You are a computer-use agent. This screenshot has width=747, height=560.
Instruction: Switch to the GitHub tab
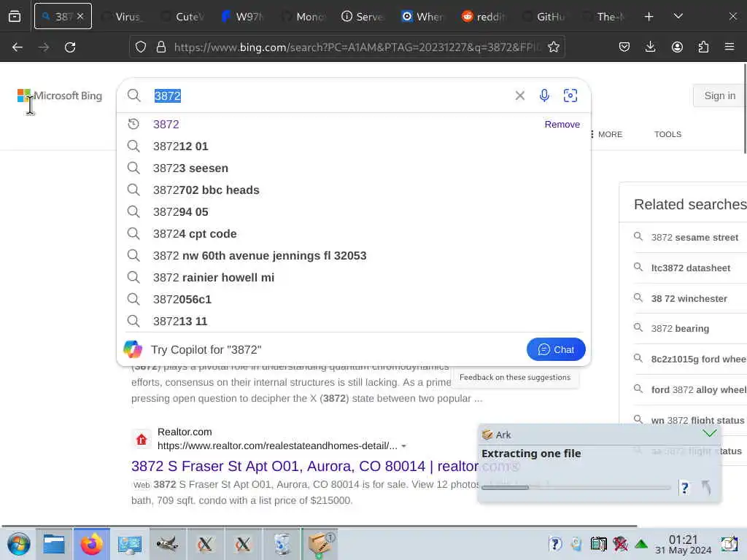click(x=544, y=17)
